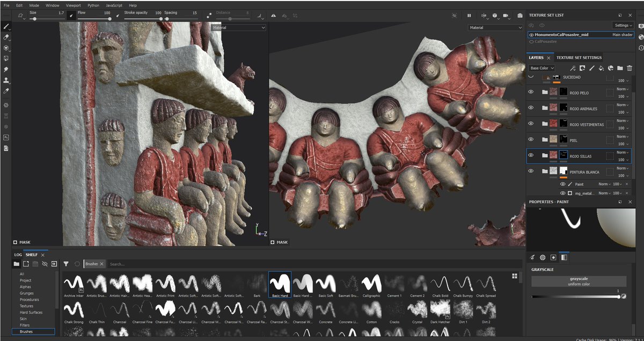
Task: Click the 3D/2D view mode cube icon
Action: [x=494, y=16]
